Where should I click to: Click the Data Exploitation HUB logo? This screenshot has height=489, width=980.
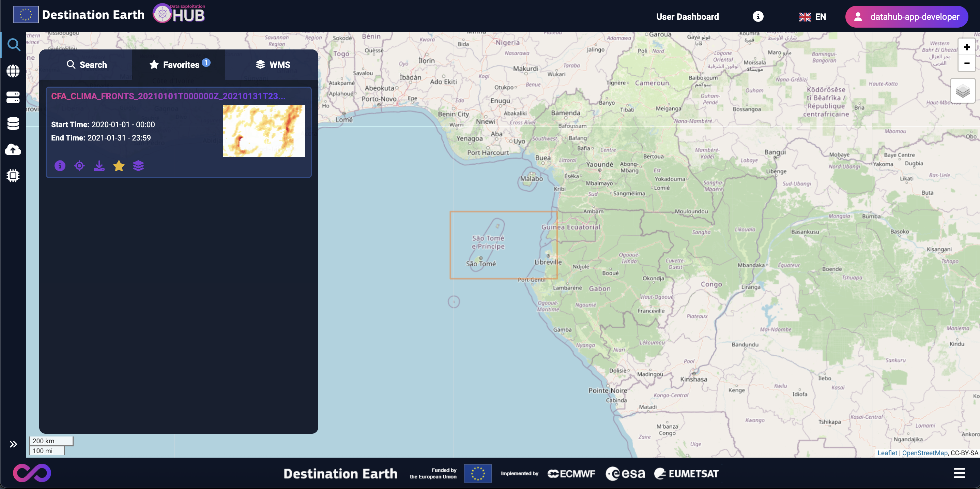[179, 13]
